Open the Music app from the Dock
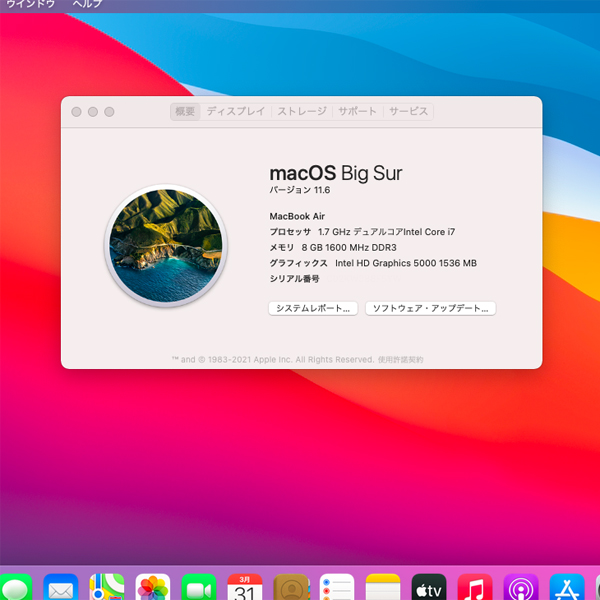This screenshot has height=600, width=600. [475, 588]
